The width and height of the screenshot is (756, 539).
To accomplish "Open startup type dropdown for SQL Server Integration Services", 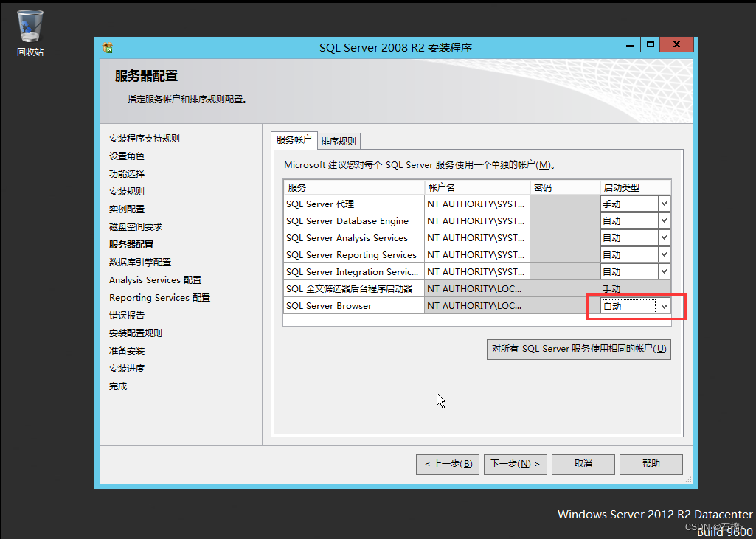I will click(665, 271).
